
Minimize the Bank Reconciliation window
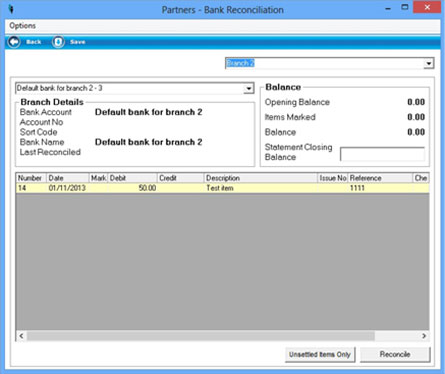[x=388, y=8]
